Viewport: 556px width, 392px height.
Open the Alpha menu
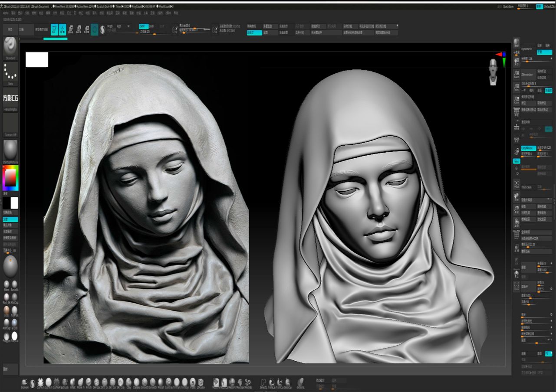6,13
